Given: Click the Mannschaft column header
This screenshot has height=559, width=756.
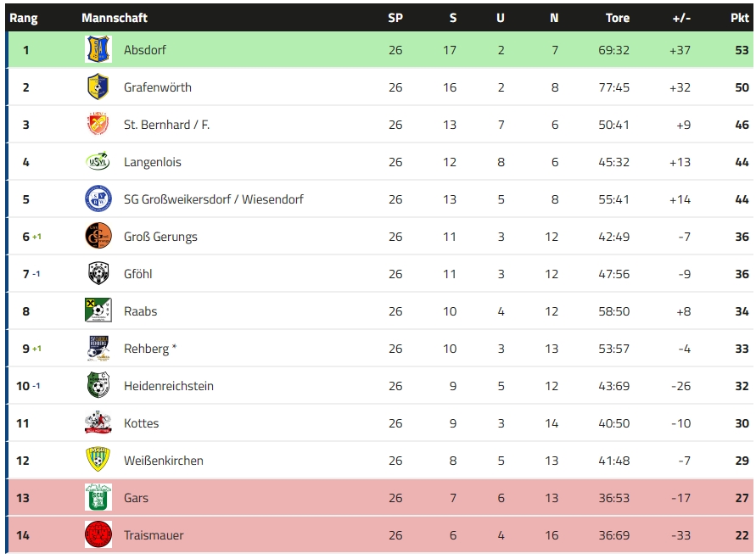Looking at the screenshot, I should point(115,18).
